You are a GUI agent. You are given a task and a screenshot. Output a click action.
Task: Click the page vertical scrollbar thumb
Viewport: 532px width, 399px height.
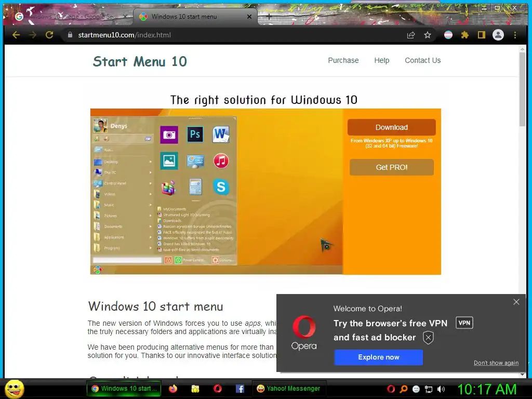[x=522, y=89]
